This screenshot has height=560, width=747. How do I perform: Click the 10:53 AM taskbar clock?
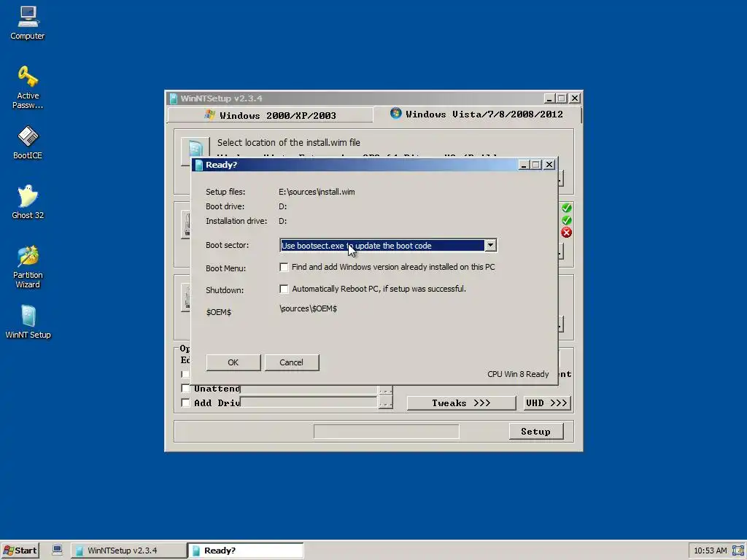(x=711, y=551)
